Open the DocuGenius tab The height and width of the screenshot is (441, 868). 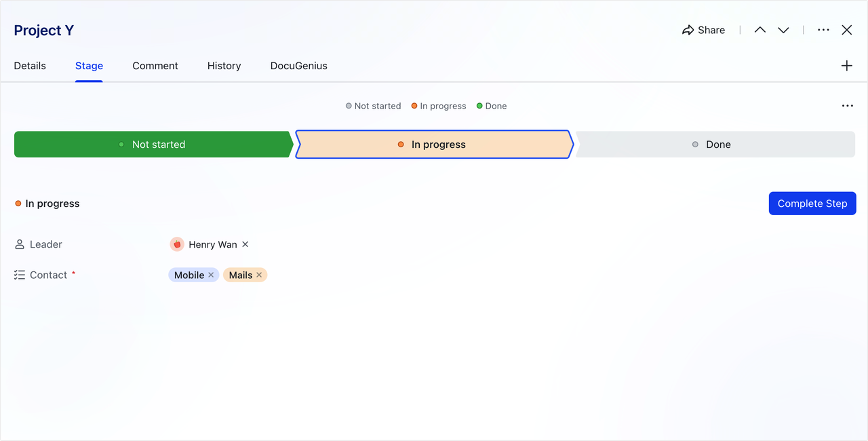299,66
